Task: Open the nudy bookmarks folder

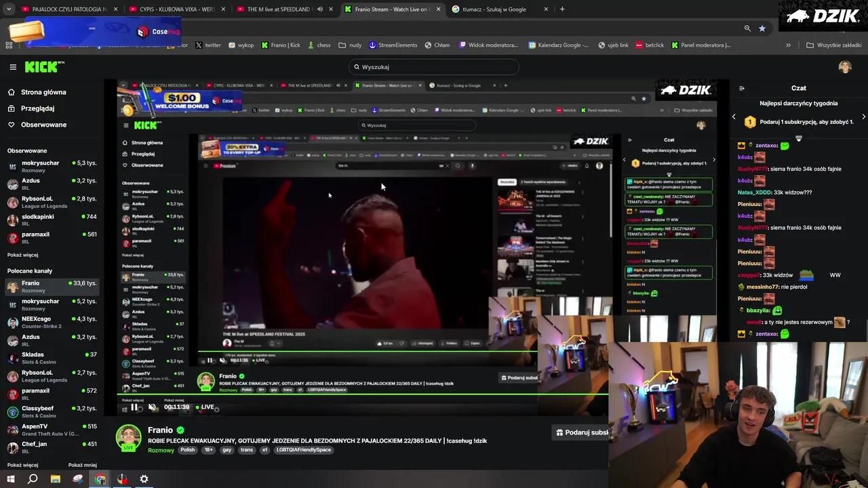Action: [x=350, y=45]
